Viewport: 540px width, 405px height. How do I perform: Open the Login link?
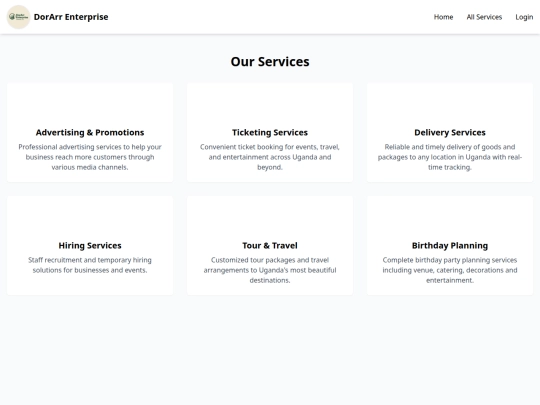click(524, 17)
